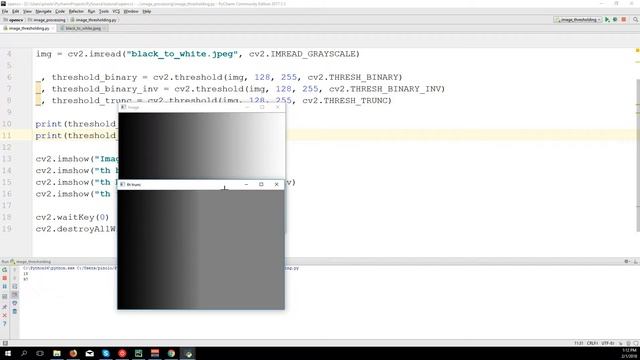Select the image_thresholding.py breadcrumb

tap(93, 20)
